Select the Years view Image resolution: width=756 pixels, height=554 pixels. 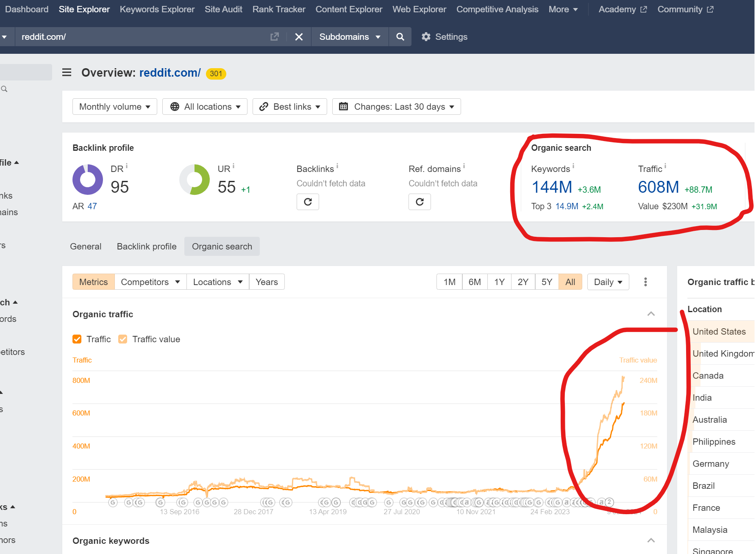(267, 282)
